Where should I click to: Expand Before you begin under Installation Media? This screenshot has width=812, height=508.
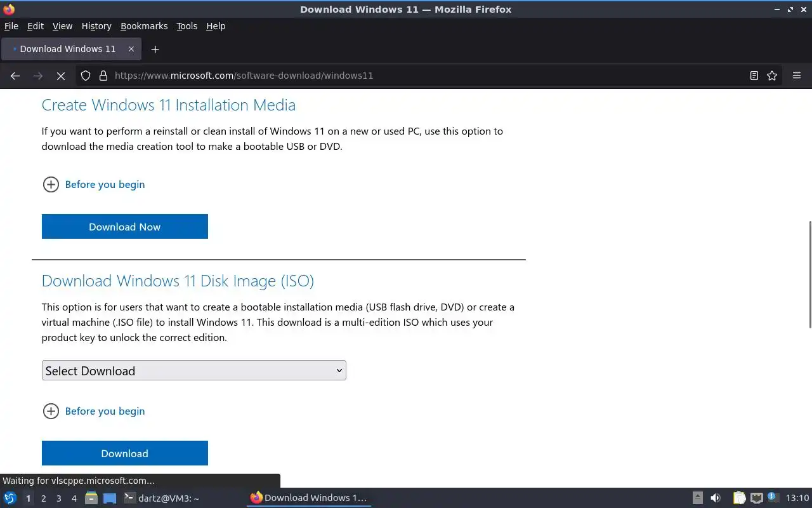click(x=105, y=184)
